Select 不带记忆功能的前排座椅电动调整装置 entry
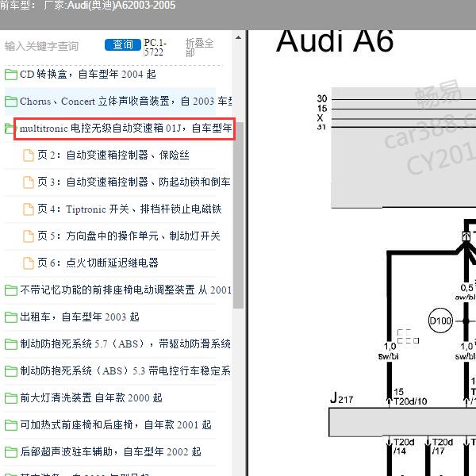The height and width of the screenshot is (476, 476). pyautogui.click(x=125, y=290)
